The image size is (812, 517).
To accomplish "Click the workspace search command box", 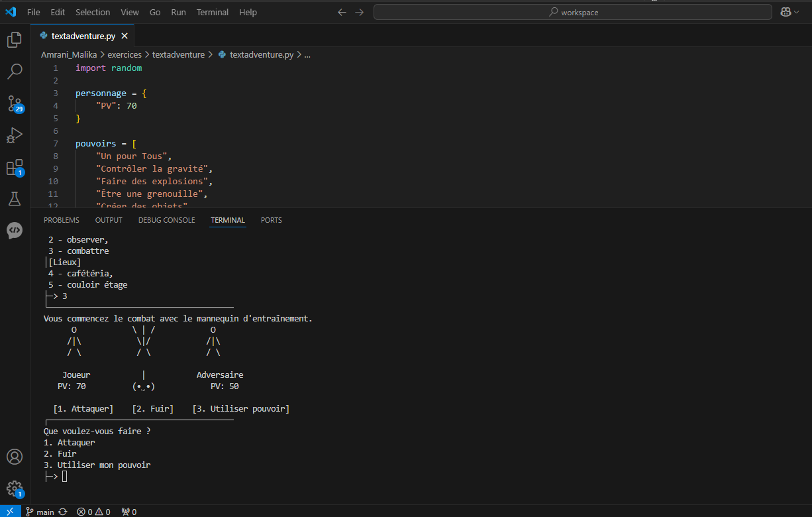I will tap(573, 12).
